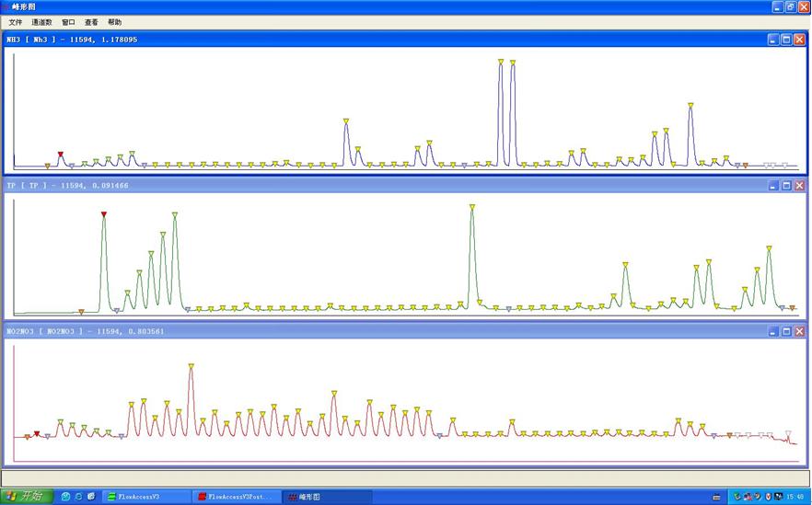Select the tallest peak marker in NO2NO3 chart

pyautogui.click(x=191, y=366)
